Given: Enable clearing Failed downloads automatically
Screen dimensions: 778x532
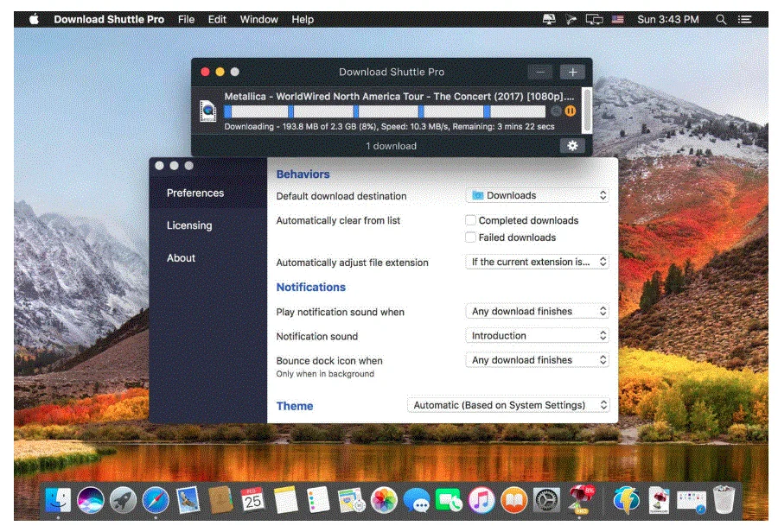Looking at the screenshot, I should coord(470,237).
